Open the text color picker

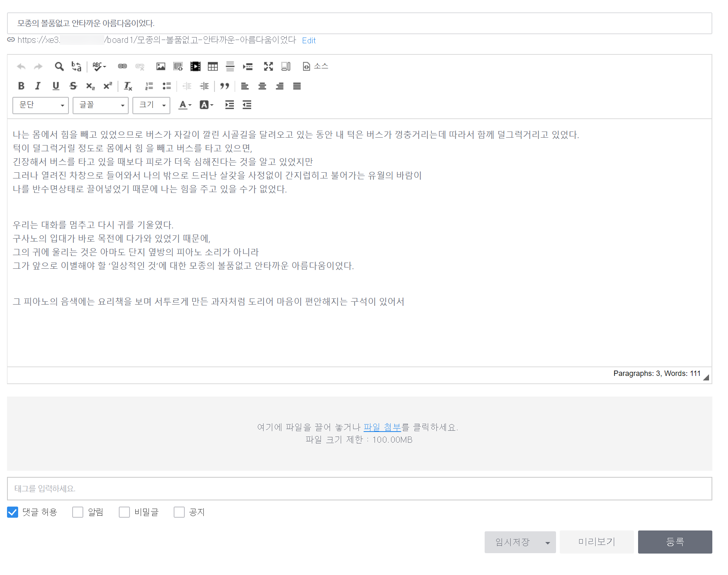coord(185,105)
